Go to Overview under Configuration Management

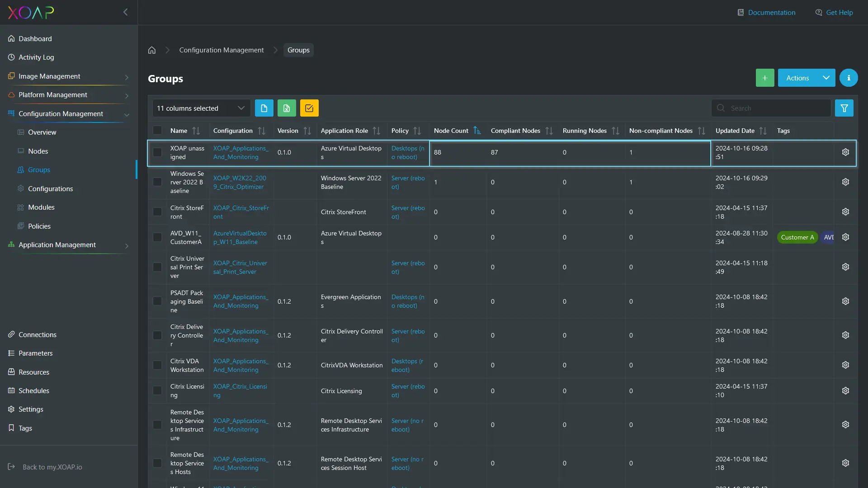[42, 132]
